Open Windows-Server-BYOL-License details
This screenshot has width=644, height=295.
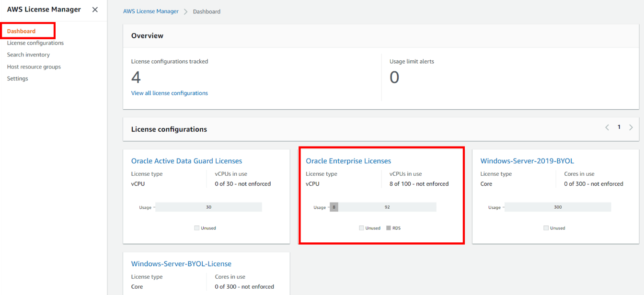point(181,263)
